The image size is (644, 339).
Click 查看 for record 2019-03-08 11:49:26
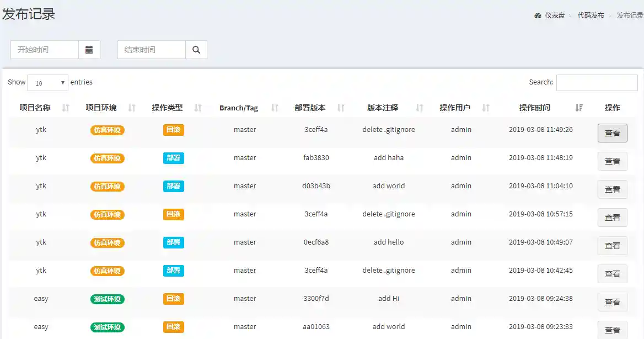tap(613, 133)
